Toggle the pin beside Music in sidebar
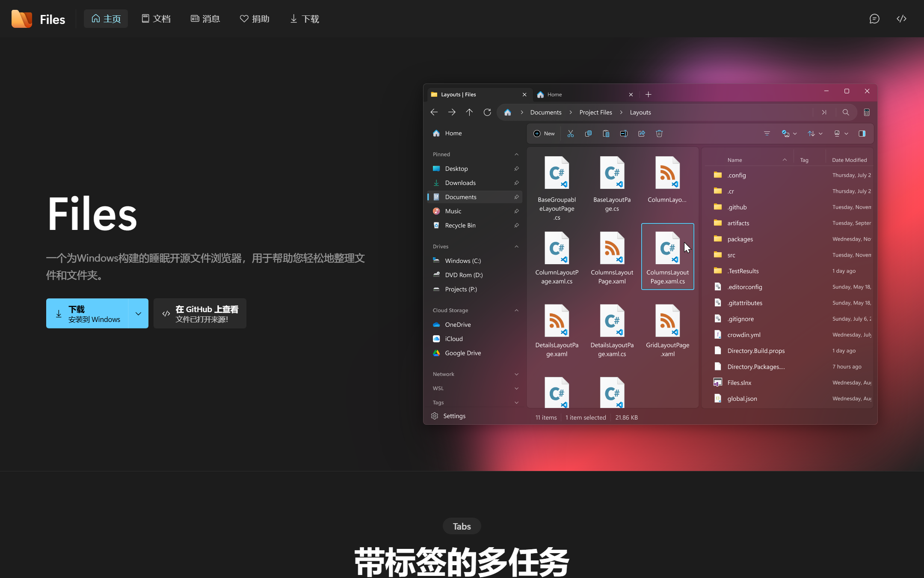The width and height of the screenshot is (924, 578). 516,211
